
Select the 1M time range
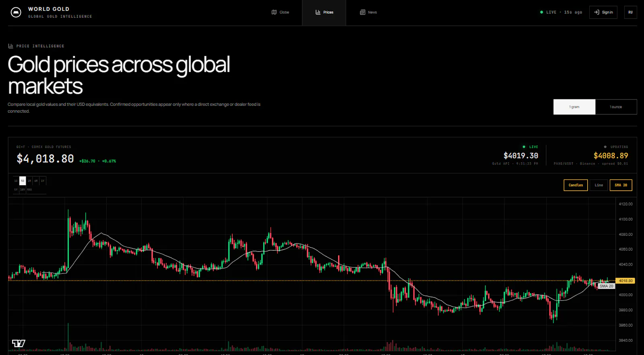29,181
